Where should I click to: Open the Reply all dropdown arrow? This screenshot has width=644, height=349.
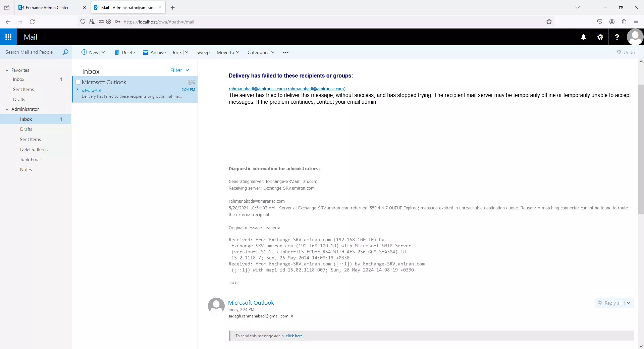point(629,303)
